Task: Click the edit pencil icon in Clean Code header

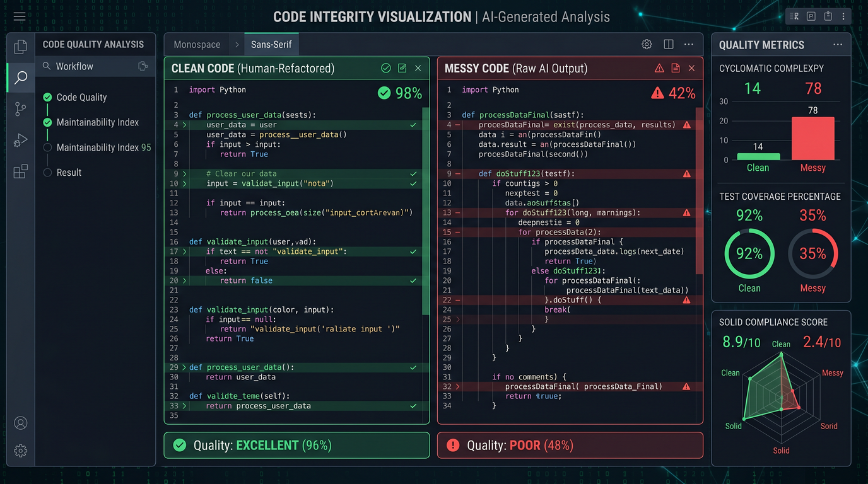Action: tap(402, 68)
